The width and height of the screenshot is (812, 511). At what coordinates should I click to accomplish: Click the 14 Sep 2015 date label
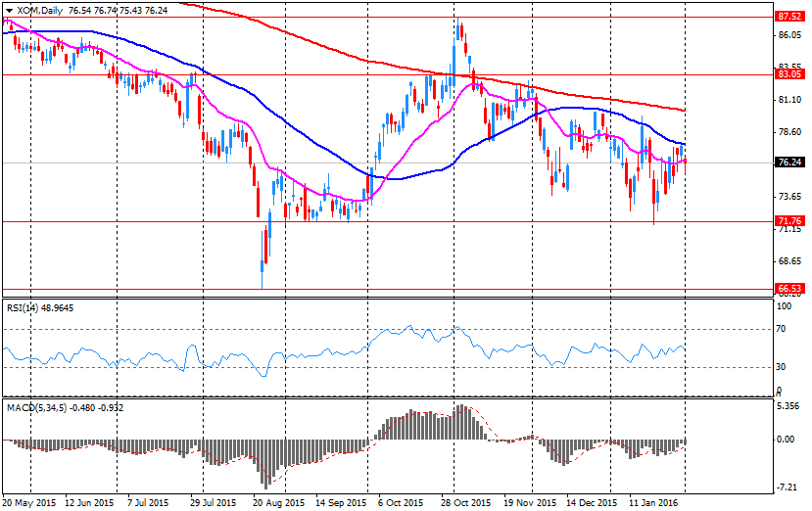[x=341, y=503]
